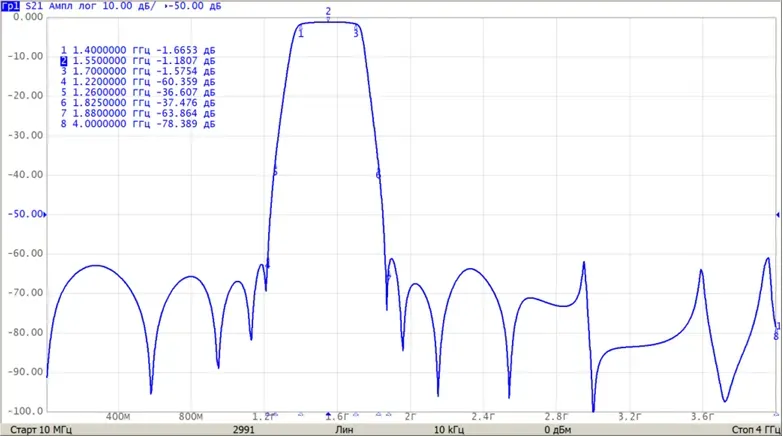Click the -60.00 Y-axis label

tap(25, 254)
